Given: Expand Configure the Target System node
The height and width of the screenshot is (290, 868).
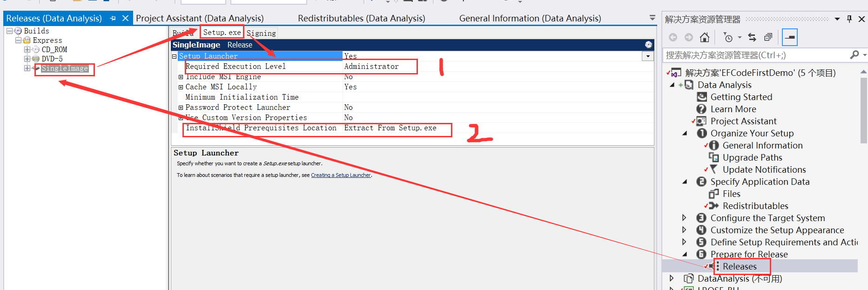Looking at the screenshot, I should click(x=684, y=218).
